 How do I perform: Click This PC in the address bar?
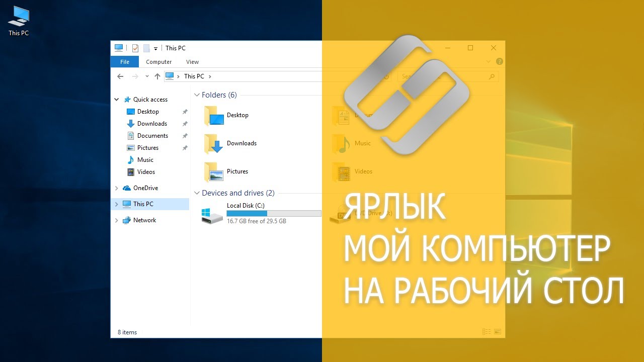pos(194,76)
